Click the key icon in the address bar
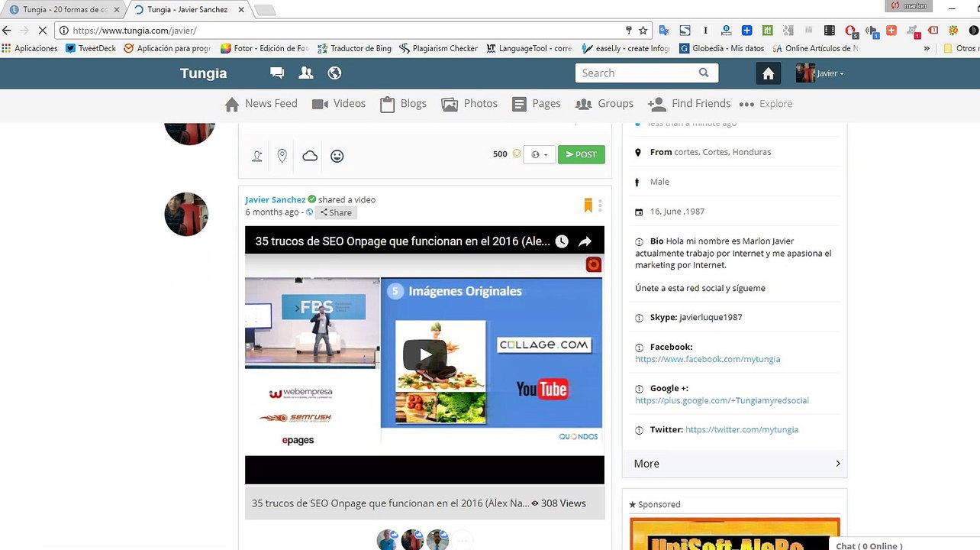 point(629,31)
